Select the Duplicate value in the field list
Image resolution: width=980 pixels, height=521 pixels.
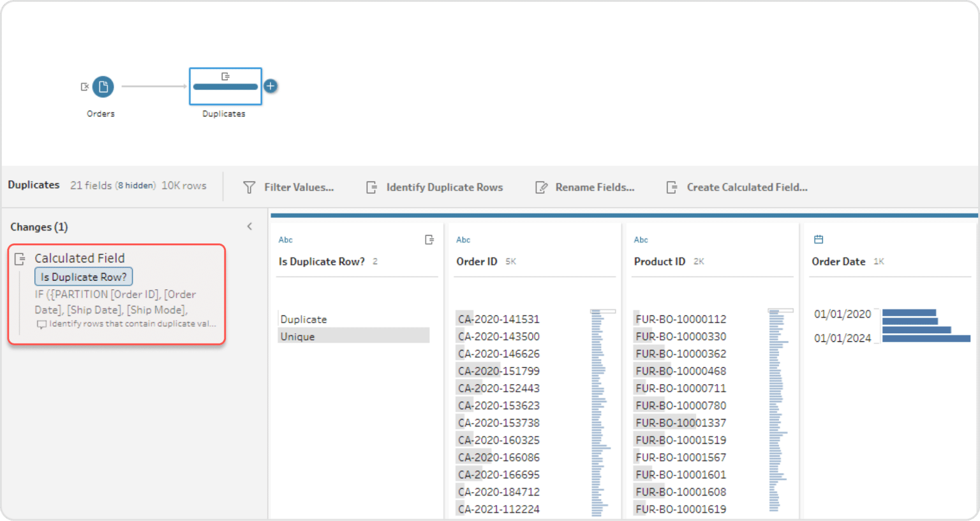click(304, 319)
